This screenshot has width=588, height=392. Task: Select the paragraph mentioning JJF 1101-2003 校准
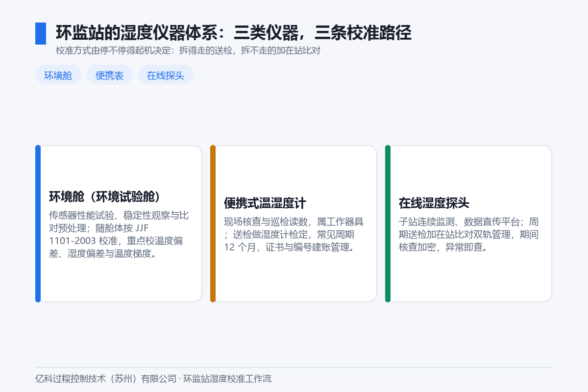click(x=119, y=234)
